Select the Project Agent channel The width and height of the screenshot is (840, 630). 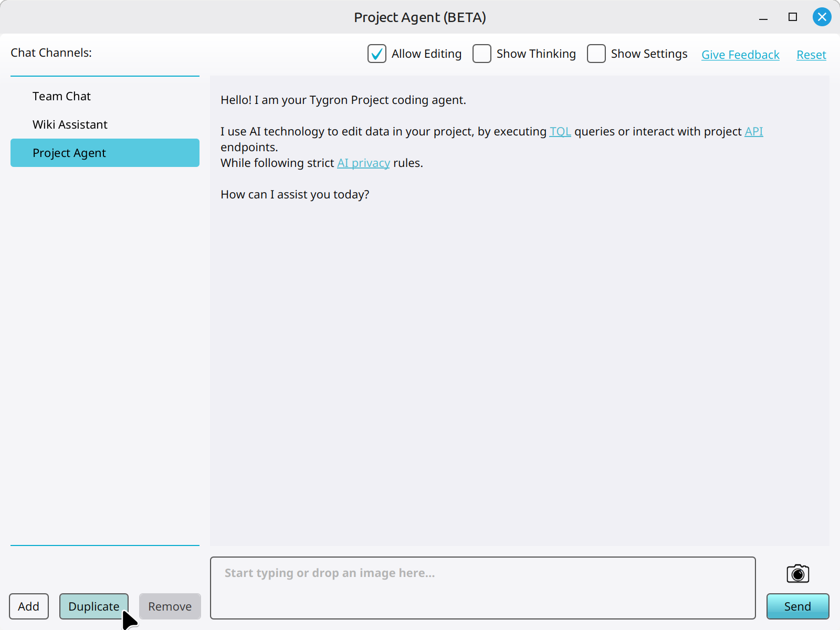(x=105, y=153)
